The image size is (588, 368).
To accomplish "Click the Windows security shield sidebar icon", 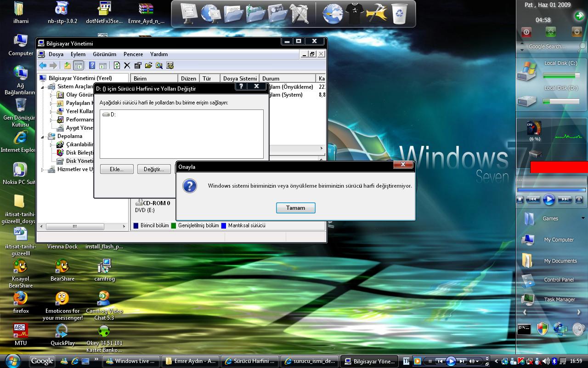I will pyautogui.click(x=543, y=329).
